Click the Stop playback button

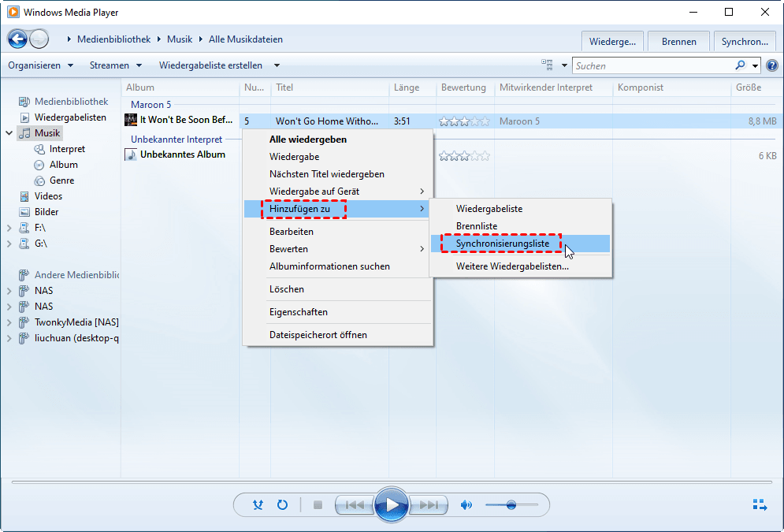(318, 505)
